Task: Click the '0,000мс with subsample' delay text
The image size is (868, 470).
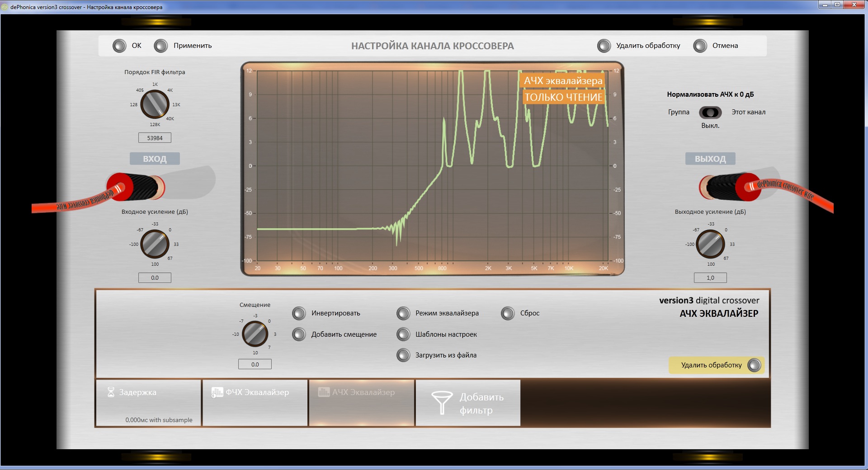Action: coord(159,420)
